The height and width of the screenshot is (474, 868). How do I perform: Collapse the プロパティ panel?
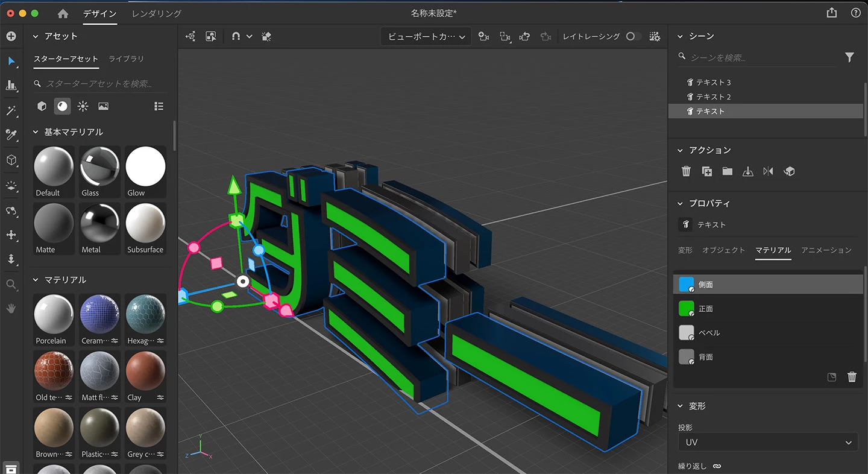[680, 203]
